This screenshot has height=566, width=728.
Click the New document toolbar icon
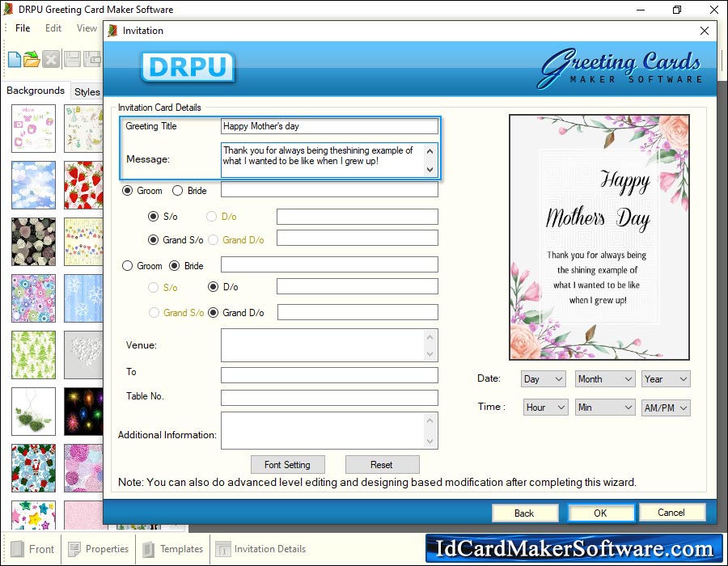pos(15,59)
